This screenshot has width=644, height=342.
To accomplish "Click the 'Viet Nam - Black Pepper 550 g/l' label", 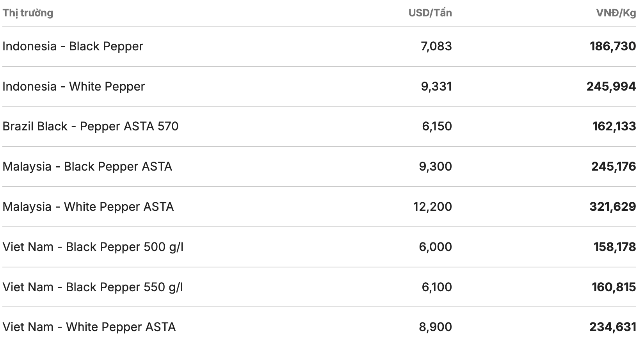I will point(93,287).
